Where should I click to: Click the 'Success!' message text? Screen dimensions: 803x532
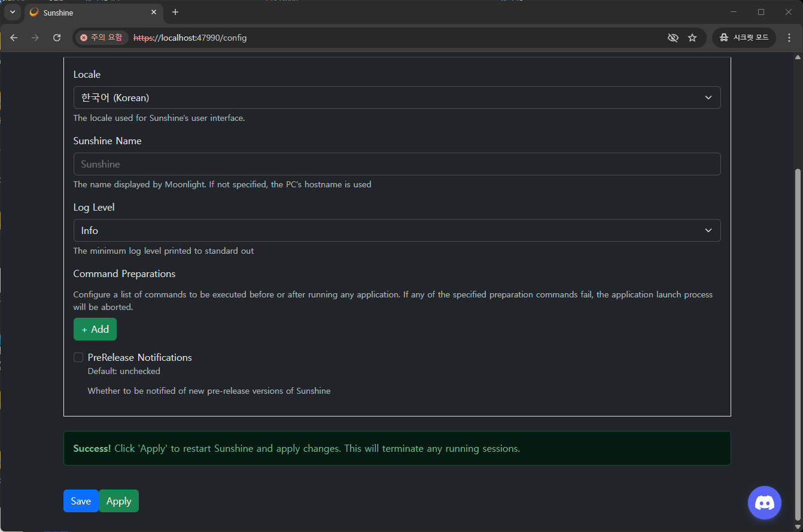(x=296, y=448)
